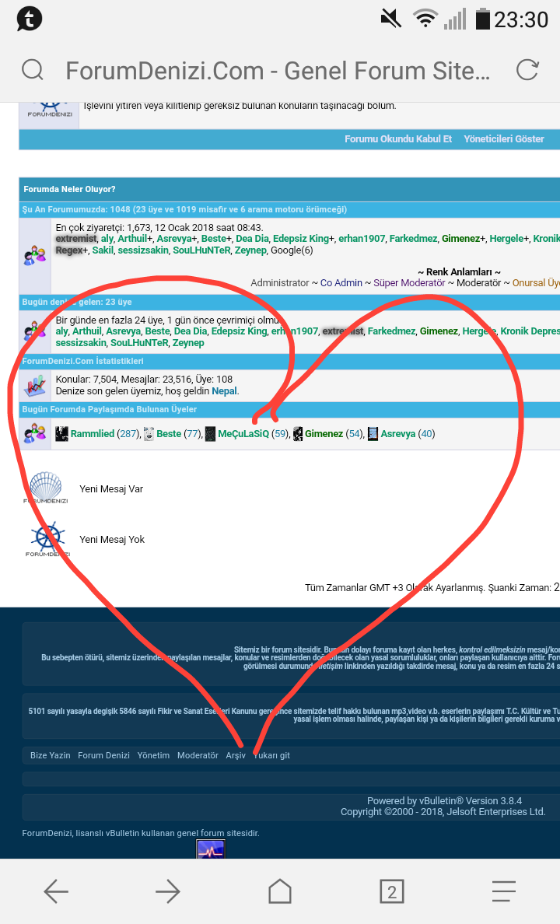This screenshot has height=924, width=560.
Task: Click today's visitors group icon
Action: click(x=35, y=331)
